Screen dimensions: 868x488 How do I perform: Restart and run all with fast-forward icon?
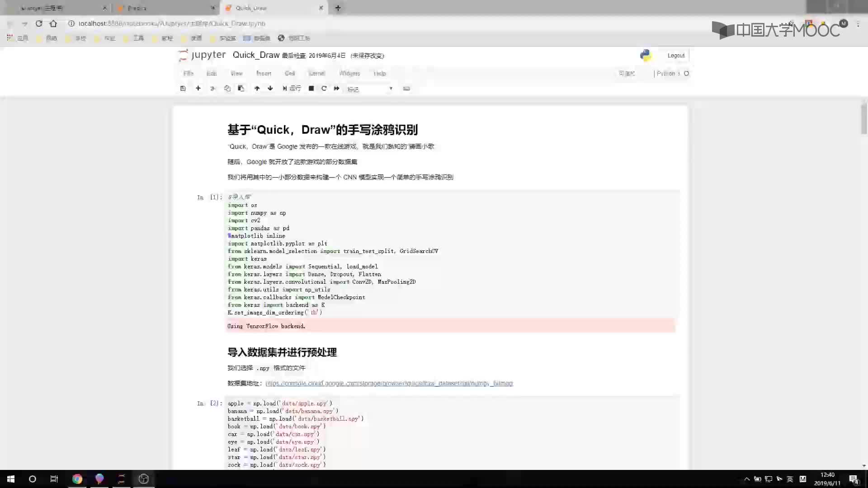336,89
